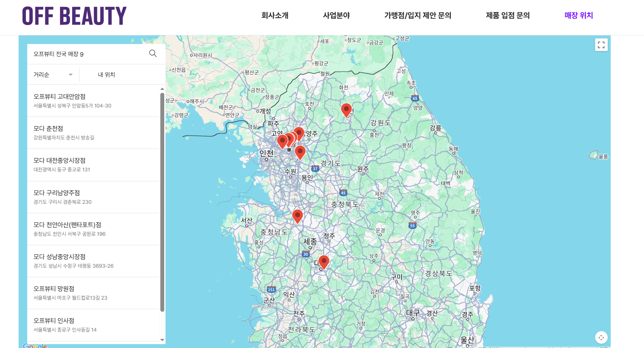Go to 가맹점/입지 제안 문의 page

click(x=418, y=16)
